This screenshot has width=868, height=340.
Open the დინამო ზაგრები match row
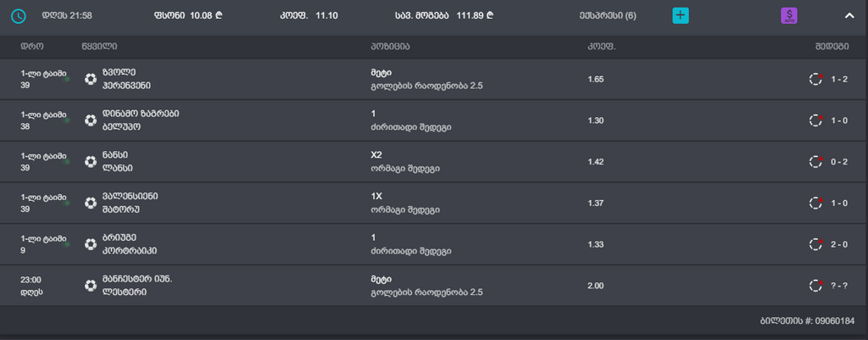(140, 120)
